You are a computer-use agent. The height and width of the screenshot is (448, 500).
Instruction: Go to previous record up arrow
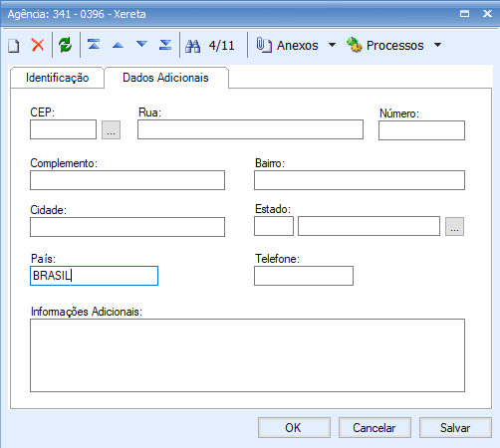(118, 45)
